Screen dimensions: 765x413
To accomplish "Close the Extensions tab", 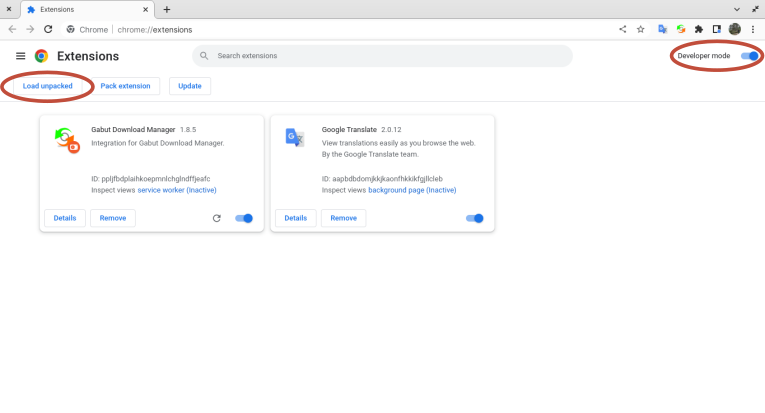I will (x=145, y=9).
